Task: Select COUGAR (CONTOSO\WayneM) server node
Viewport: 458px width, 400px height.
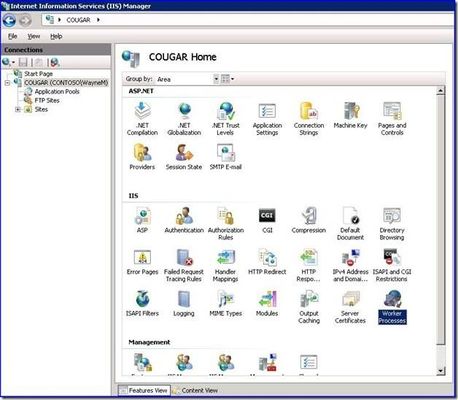Action: (x=66, y=83)
